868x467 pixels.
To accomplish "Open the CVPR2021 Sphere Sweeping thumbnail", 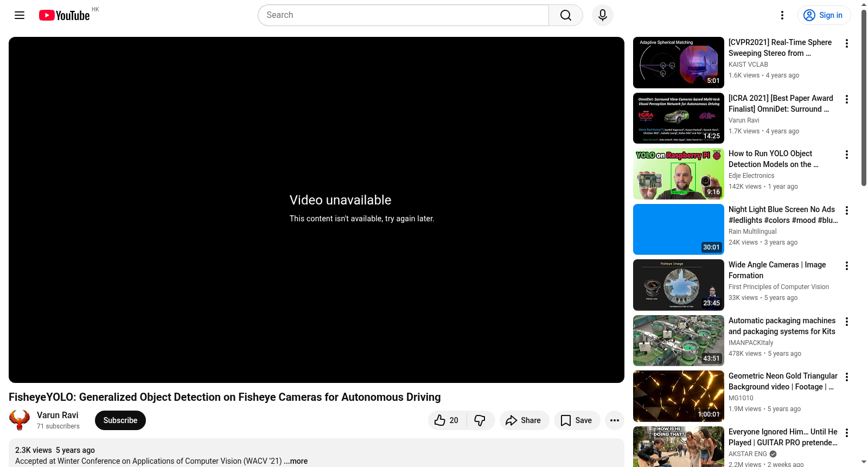I will pos(679,62).
